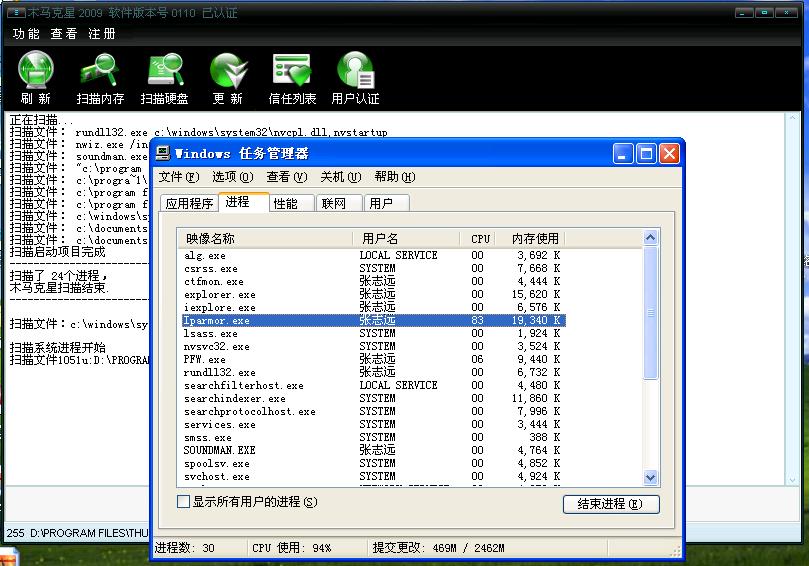
Task: Enable 显示所有用户的进程 checkbox
Action: click(x=183, y=502)
